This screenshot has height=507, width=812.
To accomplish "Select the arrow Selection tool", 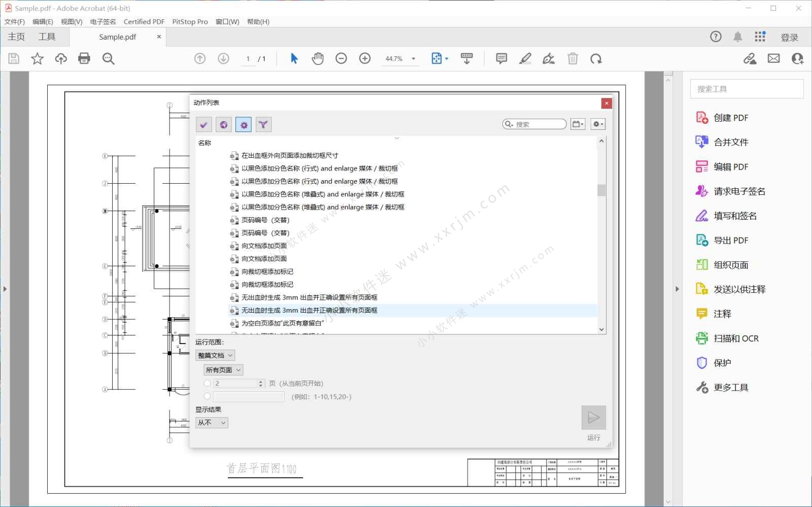I will coord(294,59).
